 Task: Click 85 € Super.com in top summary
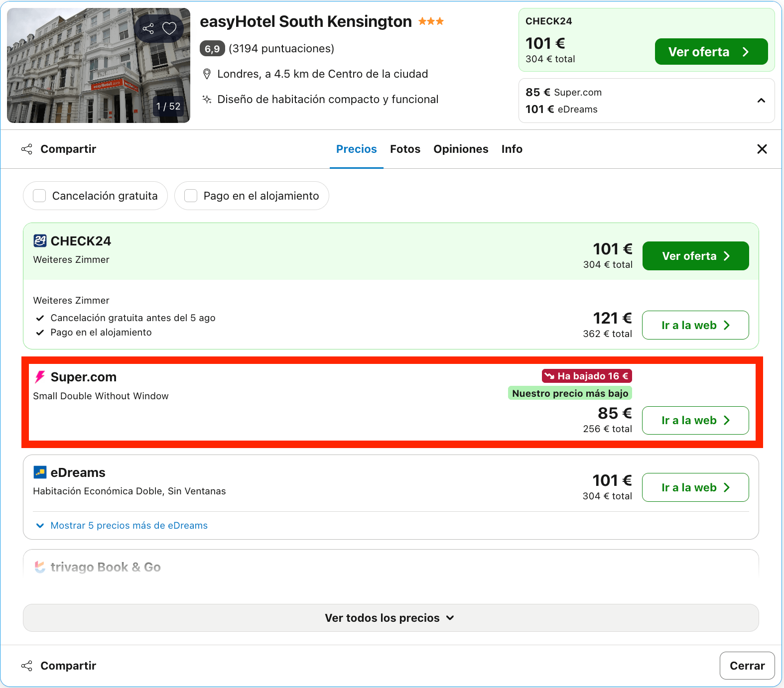pos(563,92)
